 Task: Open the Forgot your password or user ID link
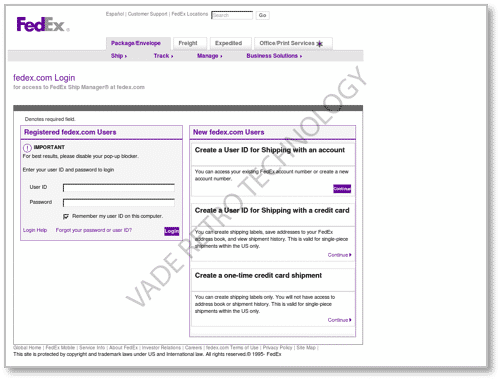coord(94,230)
